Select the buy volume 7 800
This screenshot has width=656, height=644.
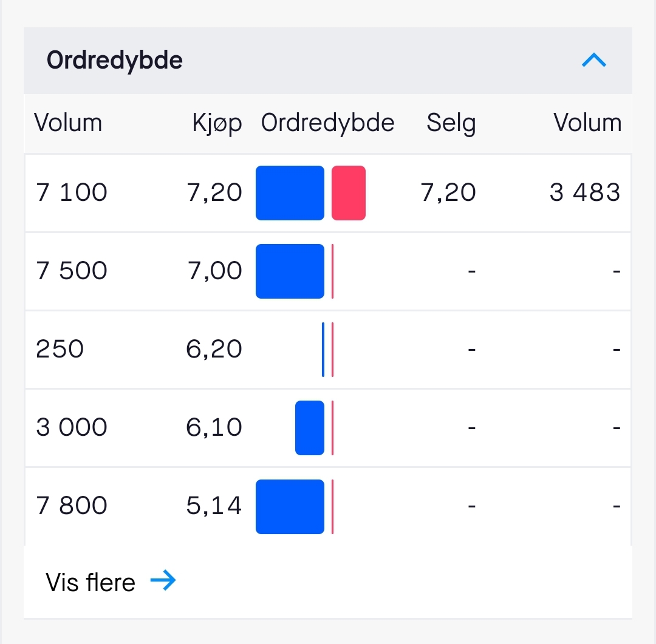click(x=72, y=506)
